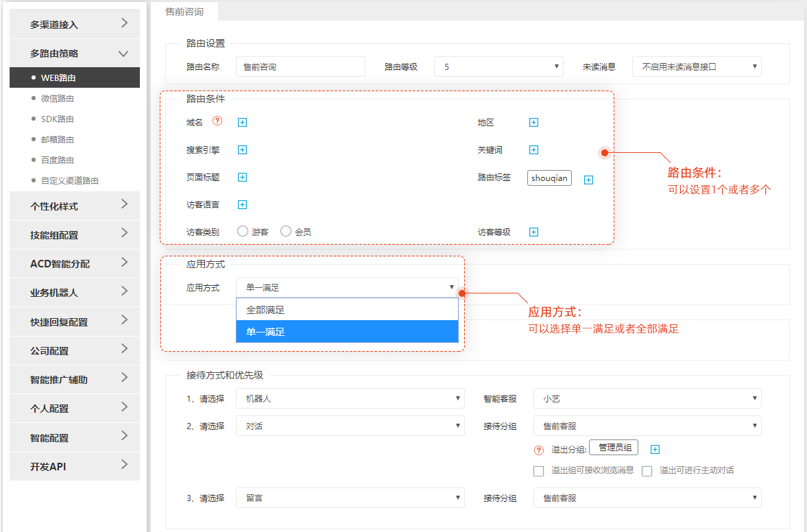Image resolution: width=807 pixels, height=532 pixels.
Task: Open third reception mode dropdown showing 留言
Action: click(x=350, y=498)
